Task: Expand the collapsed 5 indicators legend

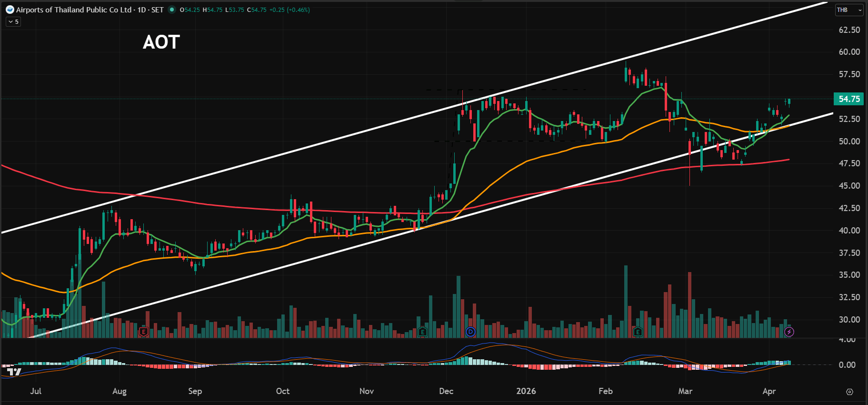Action: click(x=13, y=21)
